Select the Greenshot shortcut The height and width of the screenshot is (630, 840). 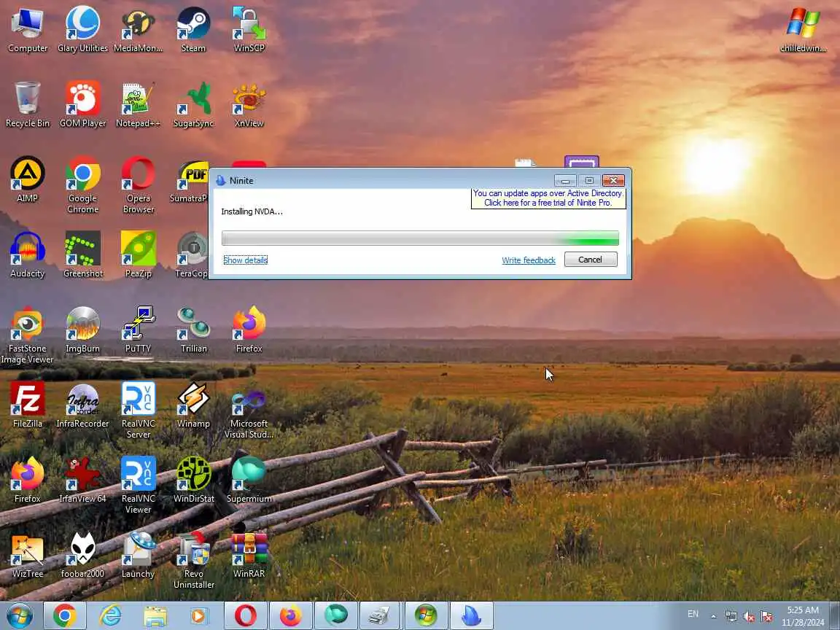tap(82, 254)
